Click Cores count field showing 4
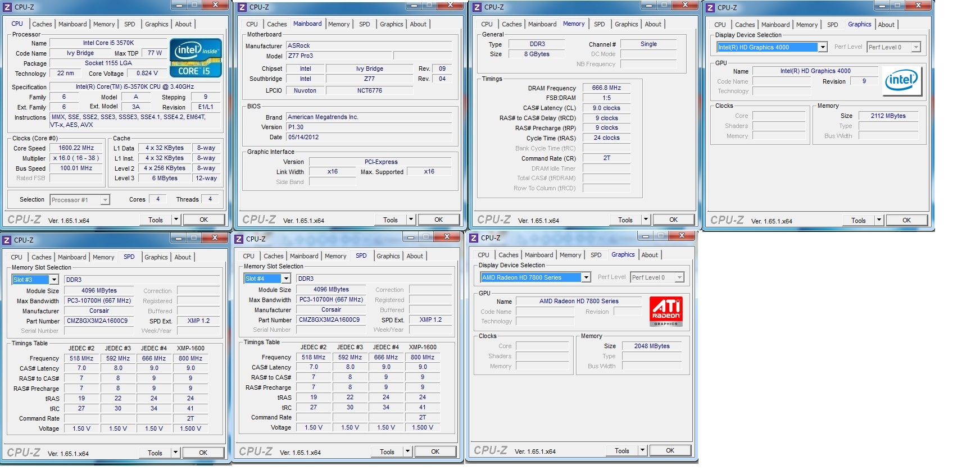This screenshot has height=470, width=980. tap(158, 199)
